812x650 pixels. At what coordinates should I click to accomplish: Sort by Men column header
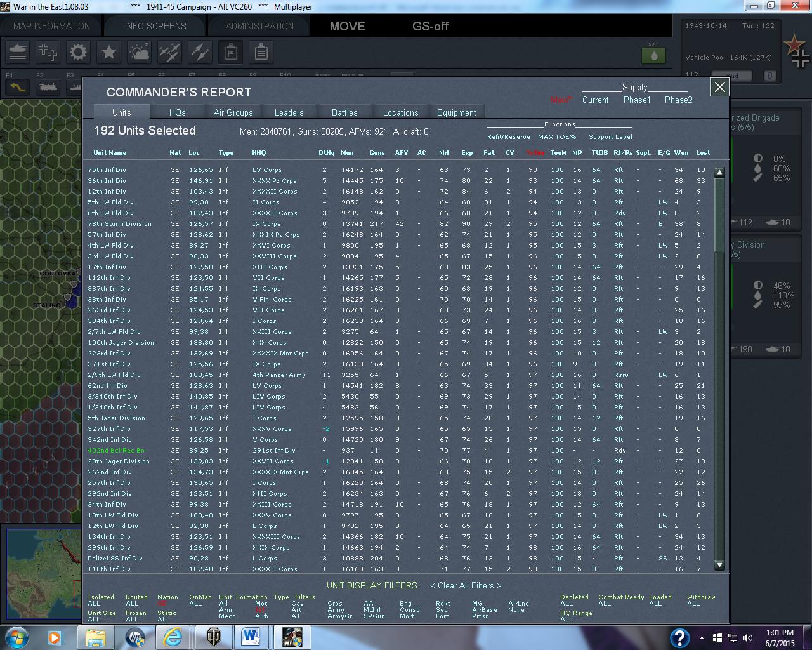(347, 152)
